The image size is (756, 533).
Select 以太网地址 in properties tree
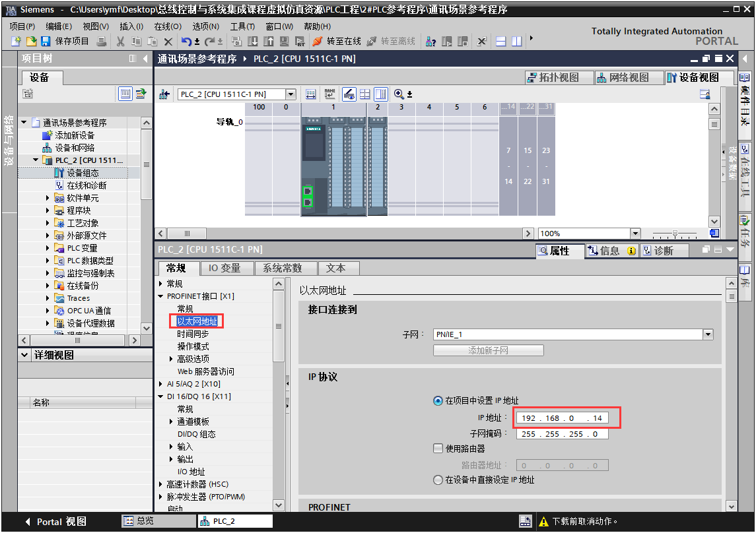tap(197, 321)
